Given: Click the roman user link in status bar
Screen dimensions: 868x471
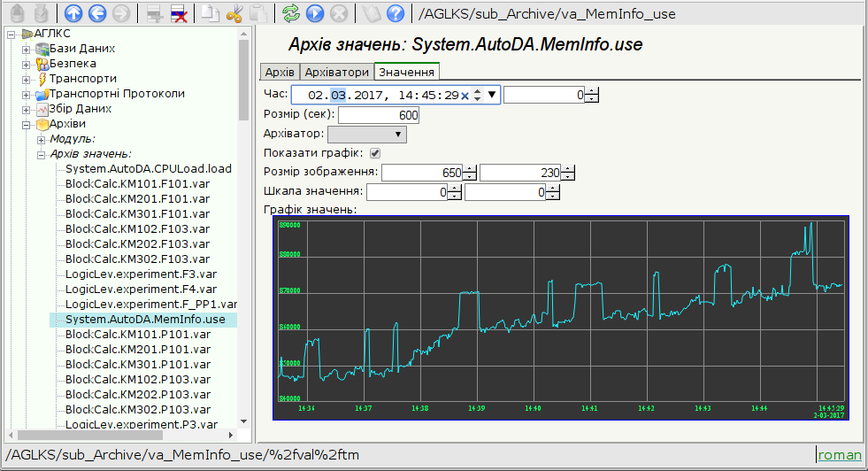Looking at the screenshot, I should 840,455.
